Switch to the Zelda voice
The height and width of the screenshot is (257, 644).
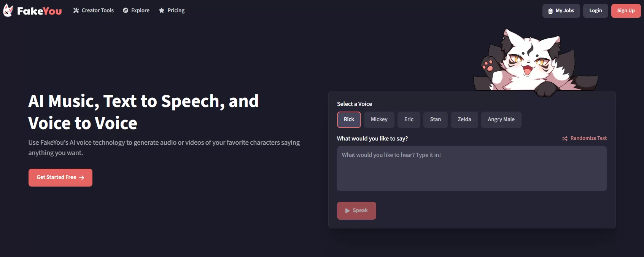pos(464,120)
